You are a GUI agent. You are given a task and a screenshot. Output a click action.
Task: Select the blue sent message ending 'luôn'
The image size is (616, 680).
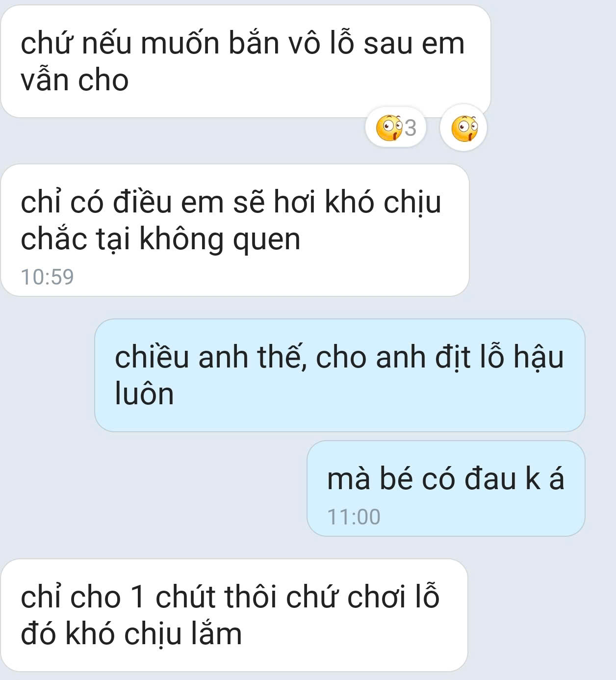click(x=340, y=375)
